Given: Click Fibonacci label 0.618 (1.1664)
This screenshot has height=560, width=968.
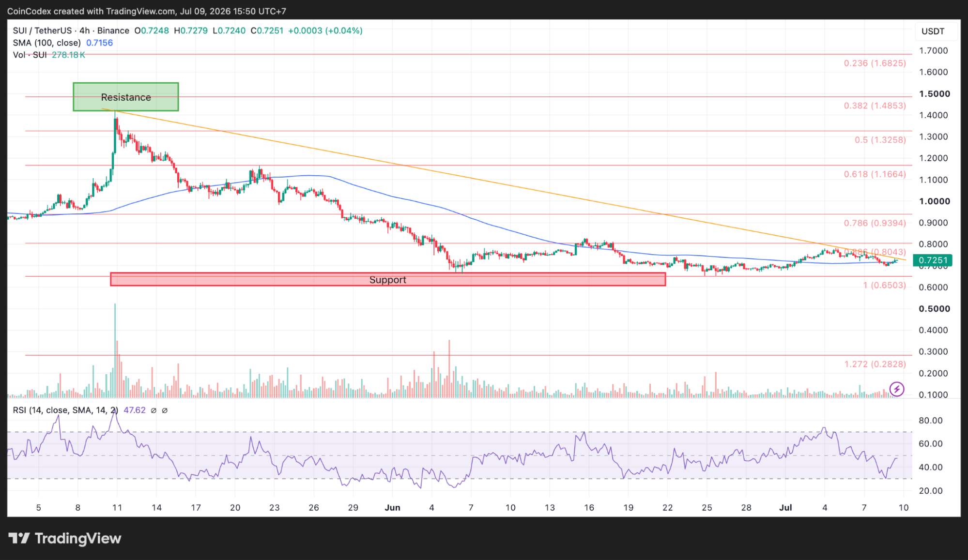Looking at the screenshot, I should click(875, 174).
